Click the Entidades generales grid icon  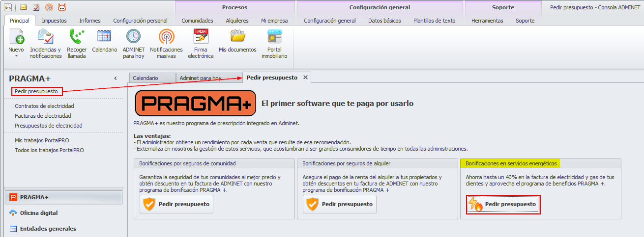point(13,229)
